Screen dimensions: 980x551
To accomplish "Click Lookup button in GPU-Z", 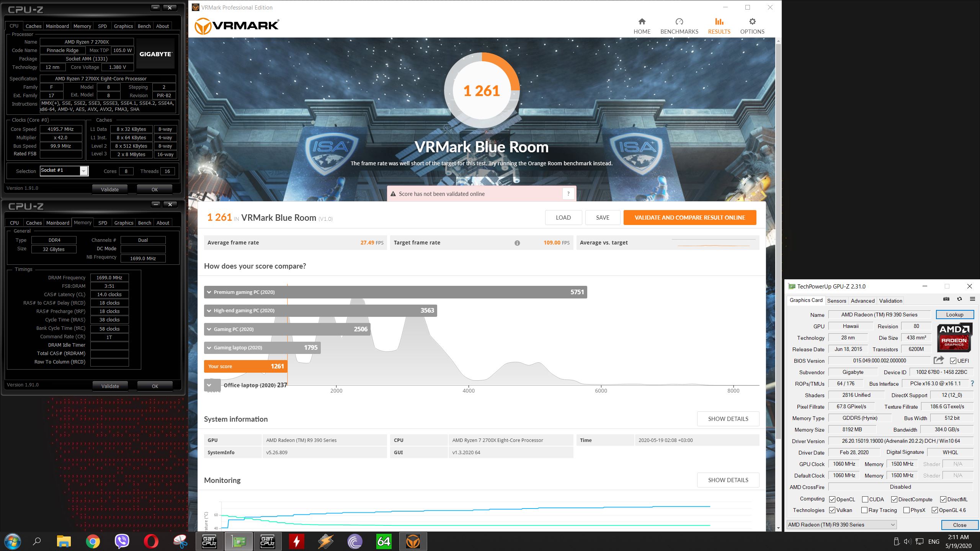I will click(x=955, y=315).
